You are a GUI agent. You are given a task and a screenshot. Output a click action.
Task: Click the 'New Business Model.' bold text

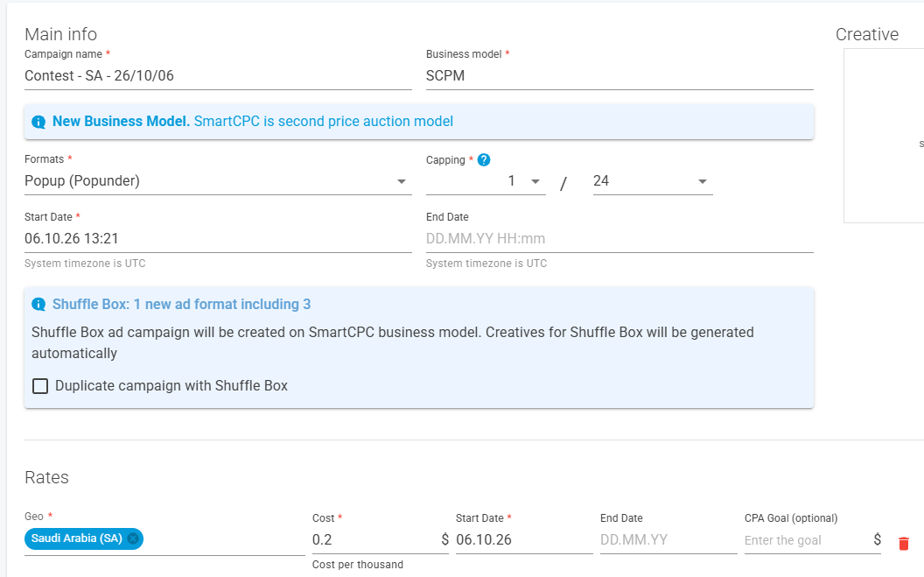coord(121,122)
